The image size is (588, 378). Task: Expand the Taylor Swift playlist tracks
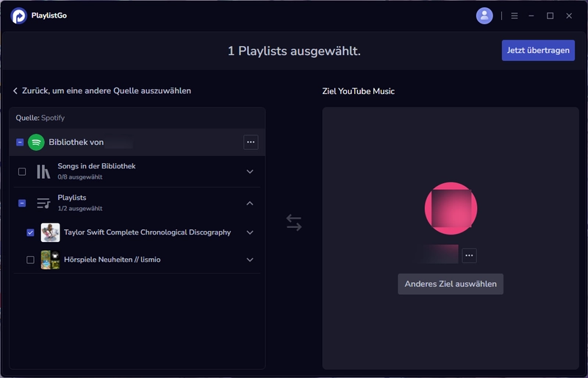pos(250,232)
